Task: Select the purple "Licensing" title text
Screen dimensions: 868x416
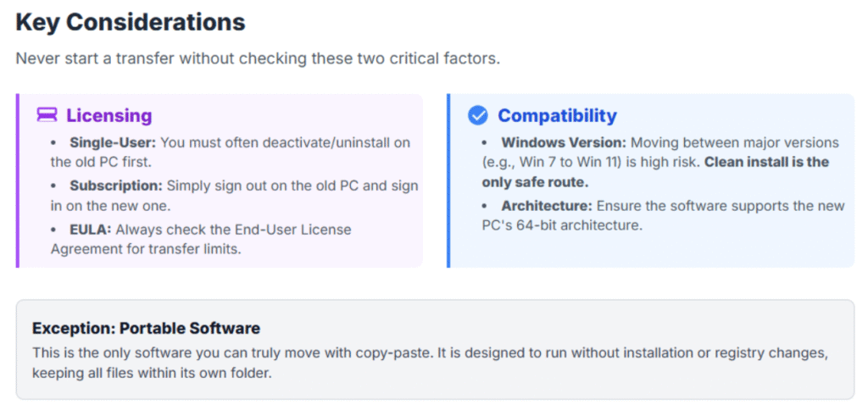Action: click(x=109, y=115)
